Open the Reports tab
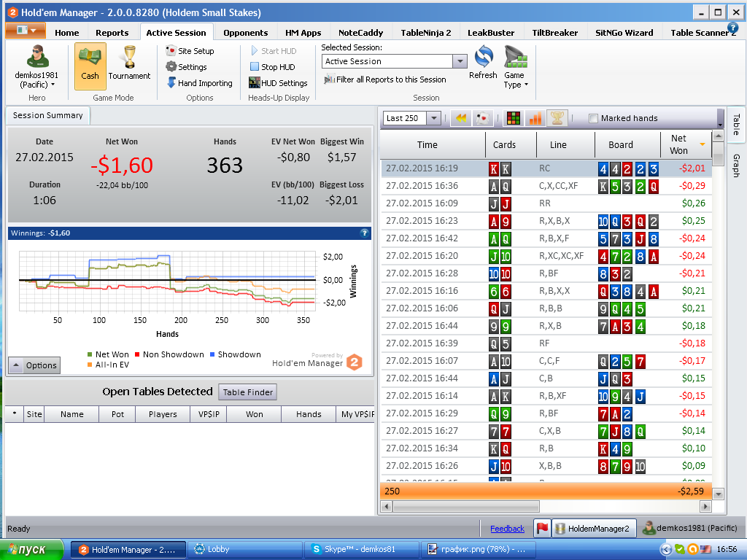Viewport: 747px width, 560px height. pos(112,33)
